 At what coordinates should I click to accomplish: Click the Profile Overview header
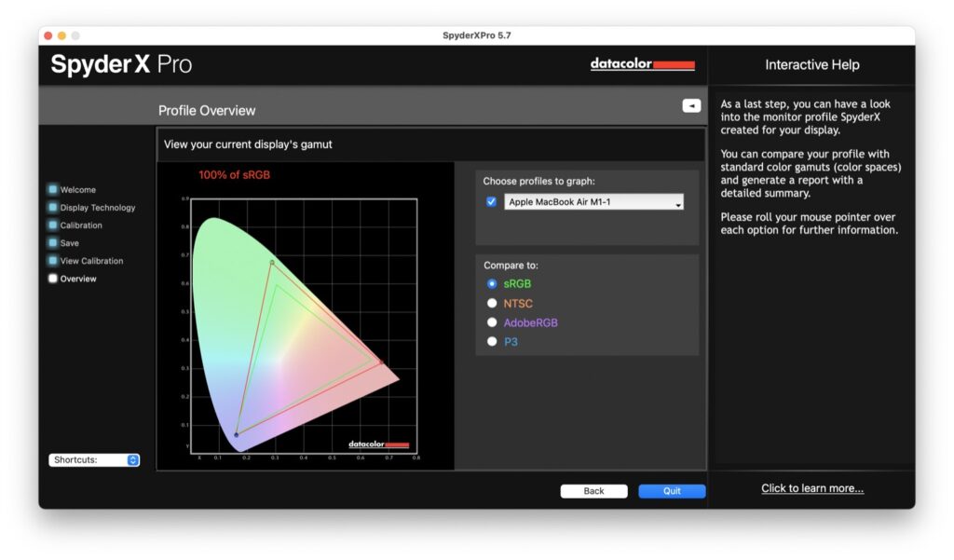click(207, 110)
